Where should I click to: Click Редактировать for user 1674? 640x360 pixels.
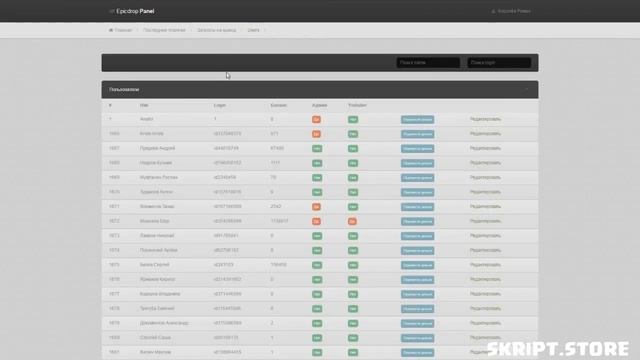click(485, 250)
